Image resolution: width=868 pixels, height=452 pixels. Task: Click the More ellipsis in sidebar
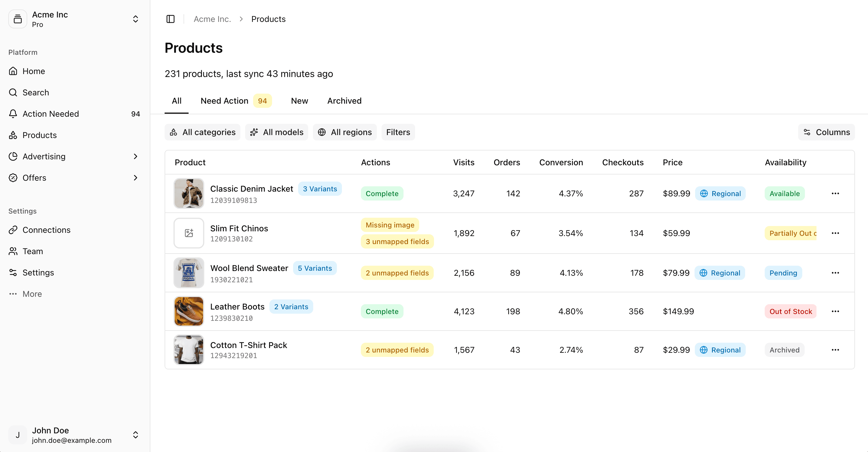tap(13, 294)
